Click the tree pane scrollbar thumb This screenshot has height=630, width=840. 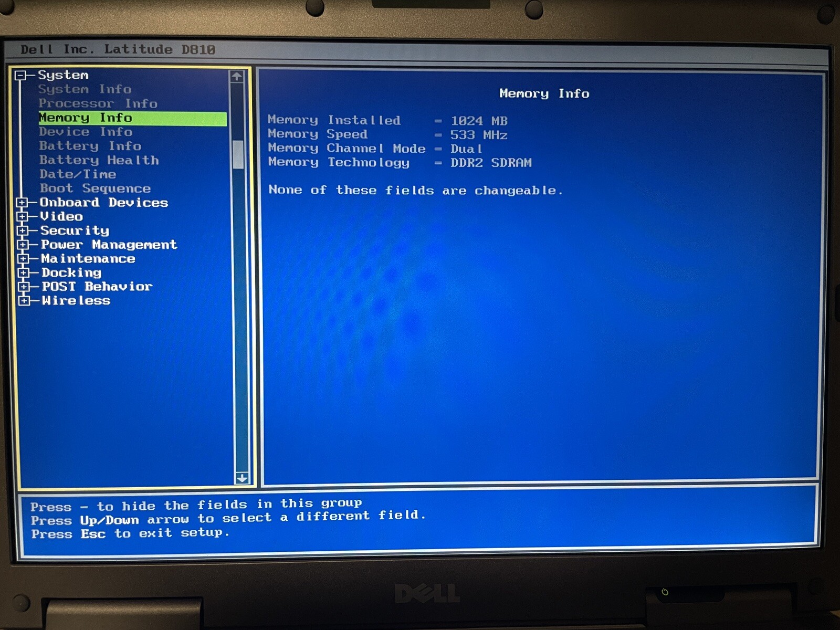pyautogui.click(x=238, y=154)
